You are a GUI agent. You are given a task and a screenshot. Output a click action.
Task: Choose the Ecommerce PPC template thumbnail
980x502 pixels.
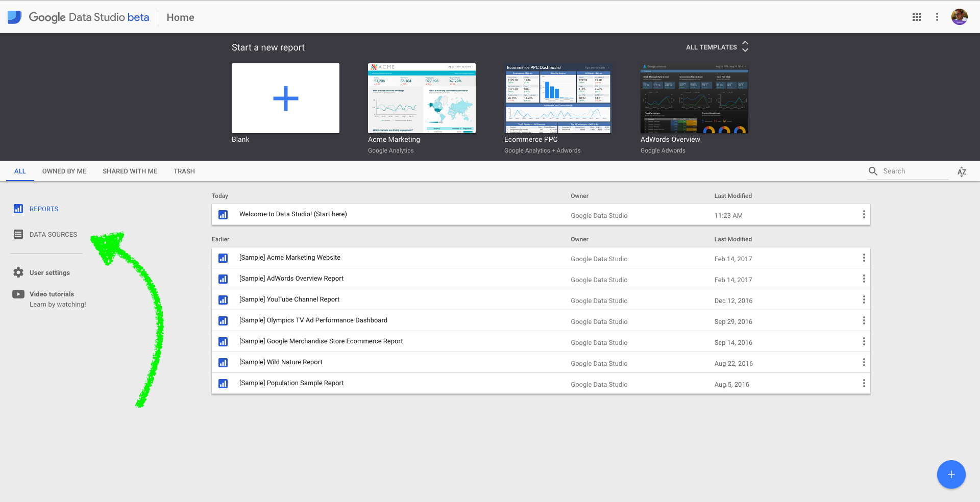click(x=558, y=98)
